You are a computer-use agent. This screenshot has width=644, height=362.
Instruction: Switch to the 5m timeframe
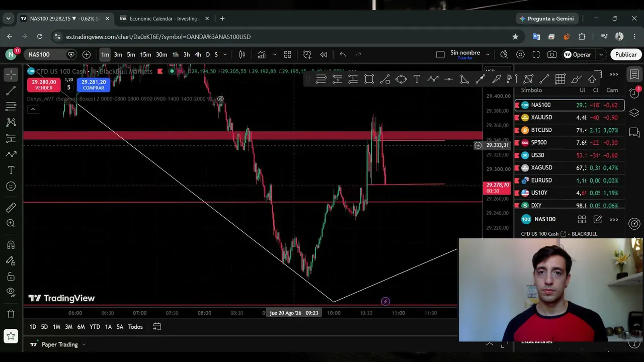131,54
